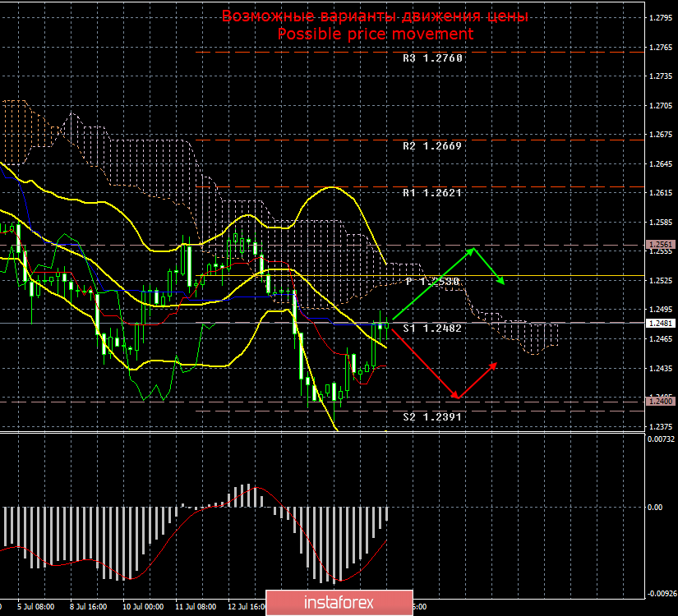Screen dimensions: 678x616
Task: Click the 1.2795 price axis value
Action: coord(661,18)
